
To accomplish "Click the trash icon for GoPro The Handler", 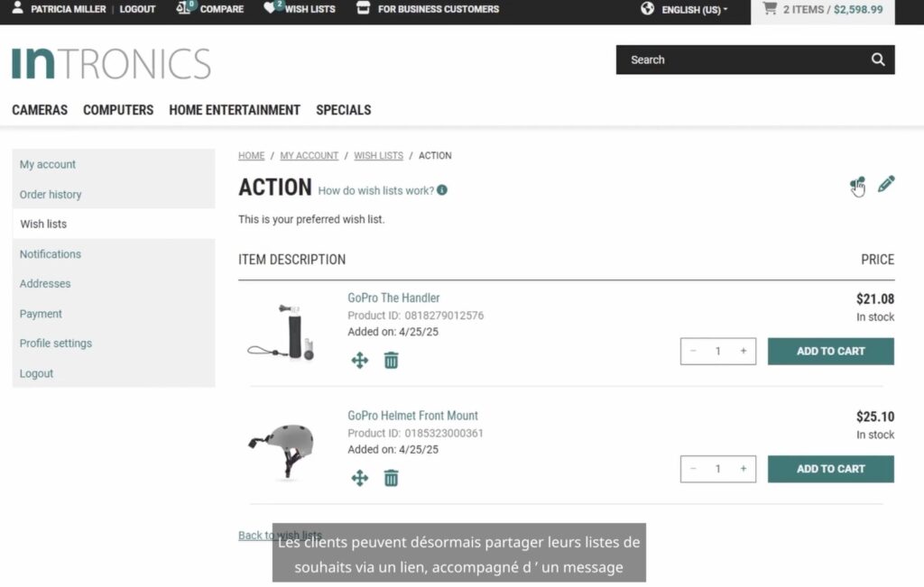I will pyautogui.click(x=391, y=360).
